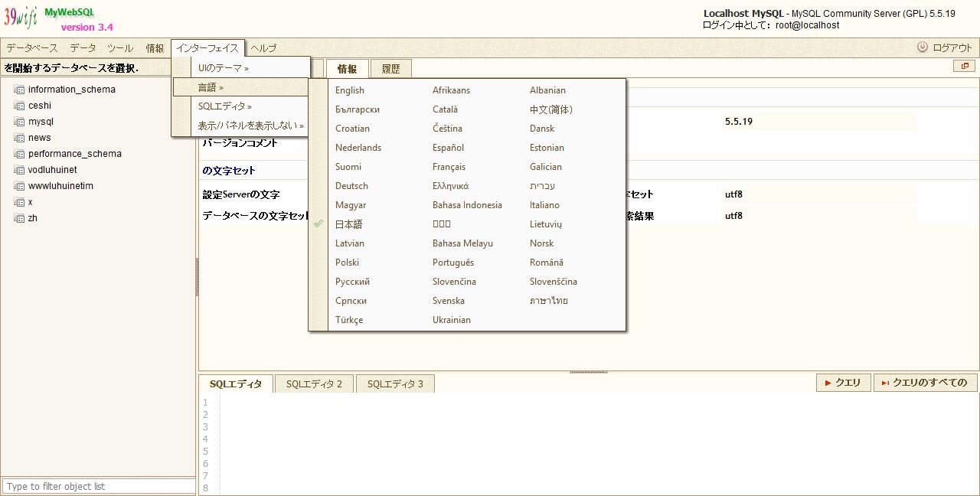Click the クエリのすべての button

coord(925,383)
